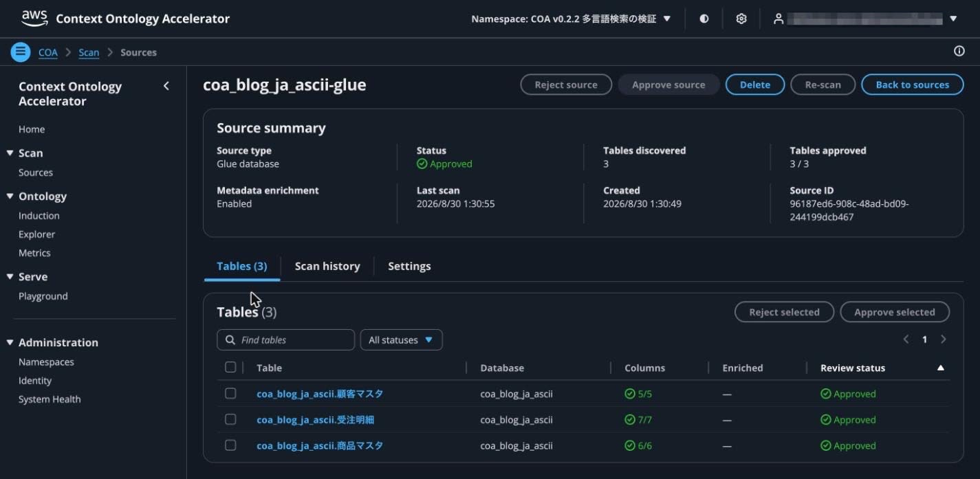This screenshot has height=479, width=980.
Task: Open Metrics in the sidebar
Action: [x=34, y=253]
